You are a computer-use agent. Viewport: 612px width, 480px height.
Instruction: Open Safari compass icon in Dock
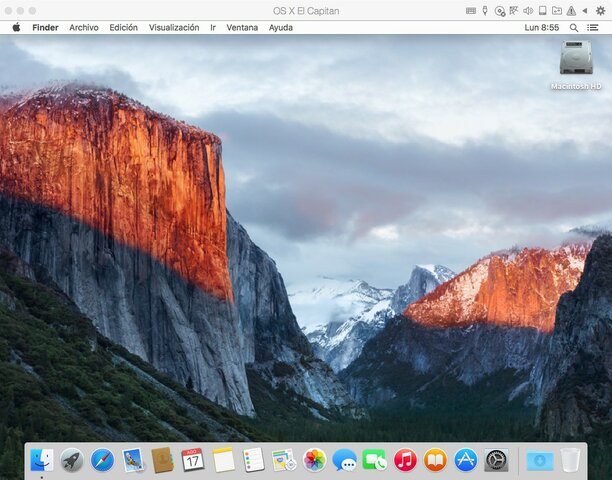tap(102, 460)
